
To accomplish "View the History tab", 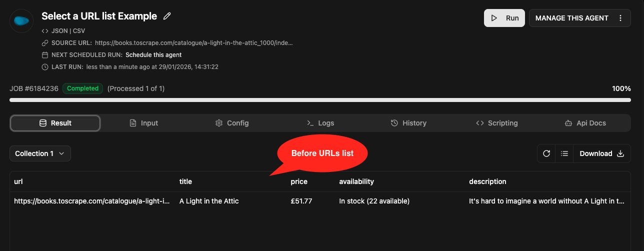I will 408,123.
